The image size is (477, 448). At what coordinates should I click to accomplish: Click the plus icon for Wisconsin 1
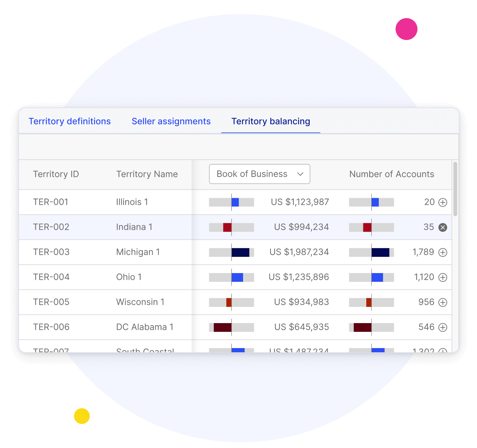point(443,302)
